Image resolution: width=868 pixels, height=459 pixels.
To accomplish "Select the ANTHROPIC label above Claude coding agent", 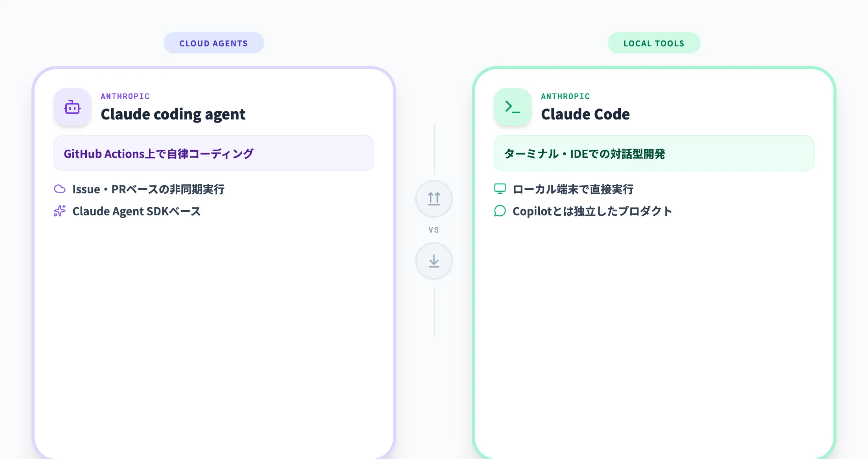I will click(125, 96).
